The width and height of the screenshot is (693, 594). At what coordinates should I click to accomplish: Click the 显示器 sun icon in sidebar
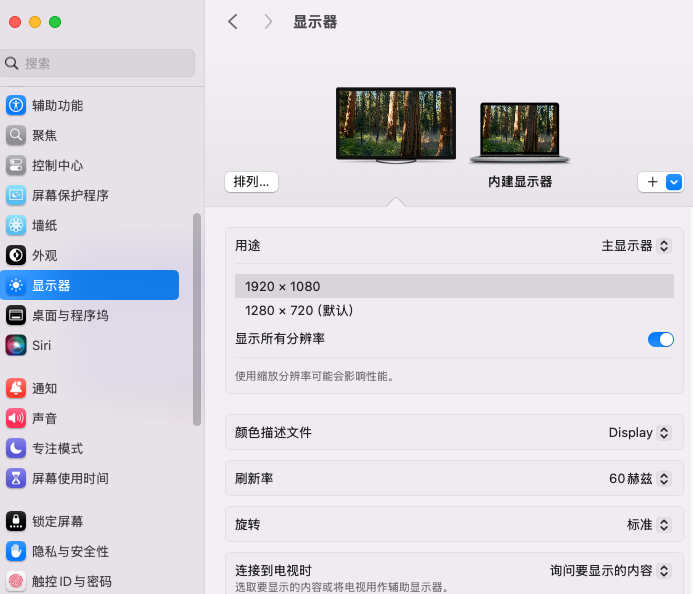(x=16, y=285)
